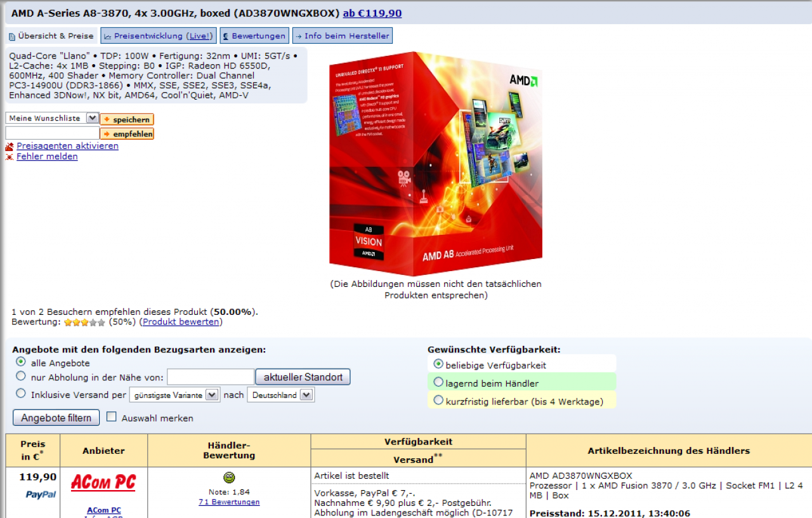The image size is (812, 518).
Task: Select 'kurzfristig lieferbar' radio option
Action: tap(438, 400)
